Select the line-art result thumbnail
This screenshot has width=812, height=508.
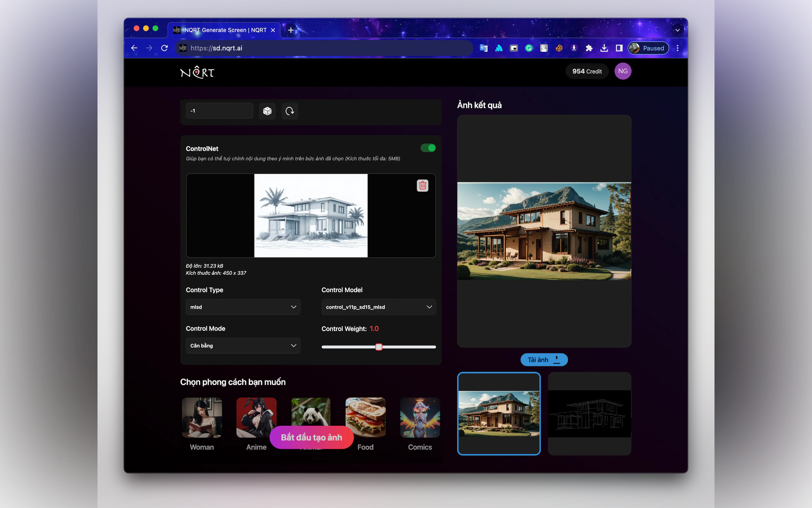tap(589, 414)
